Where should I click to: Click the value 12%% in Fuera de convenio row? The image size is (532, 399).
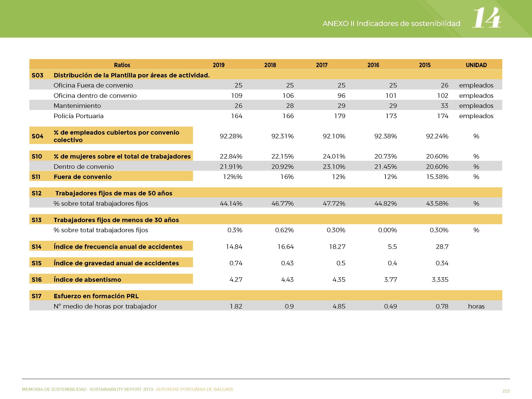coord(233,177)
